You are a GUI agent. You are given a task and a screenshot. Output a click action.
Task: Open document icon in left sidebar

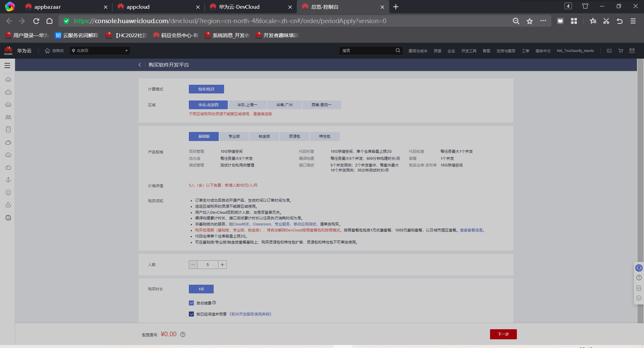coord(8,130)
